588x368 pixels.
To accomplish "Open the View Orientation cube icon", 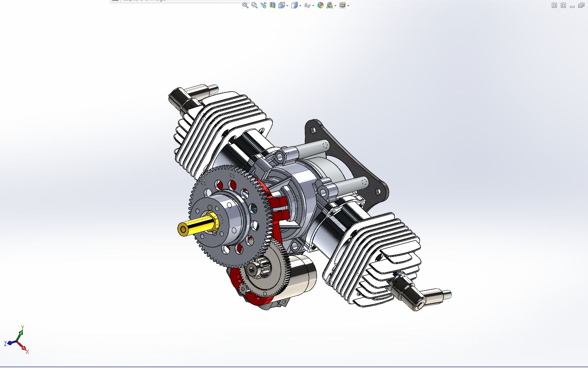I will pyautogui.click(x=282, y=5).
